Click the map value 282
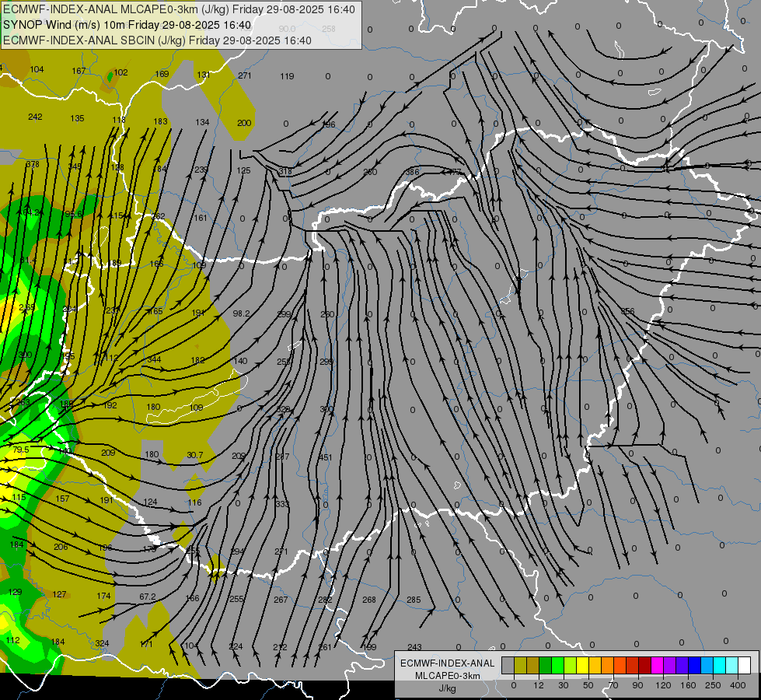Image resolution: width=761 pixels, height=700 pixels. (325, 600)
